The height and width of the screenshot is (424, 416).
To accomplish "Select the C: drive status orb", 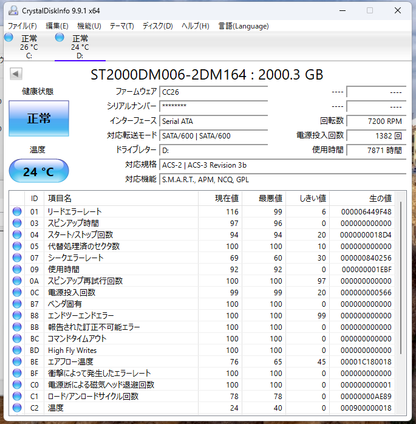I will click(9, 37).
